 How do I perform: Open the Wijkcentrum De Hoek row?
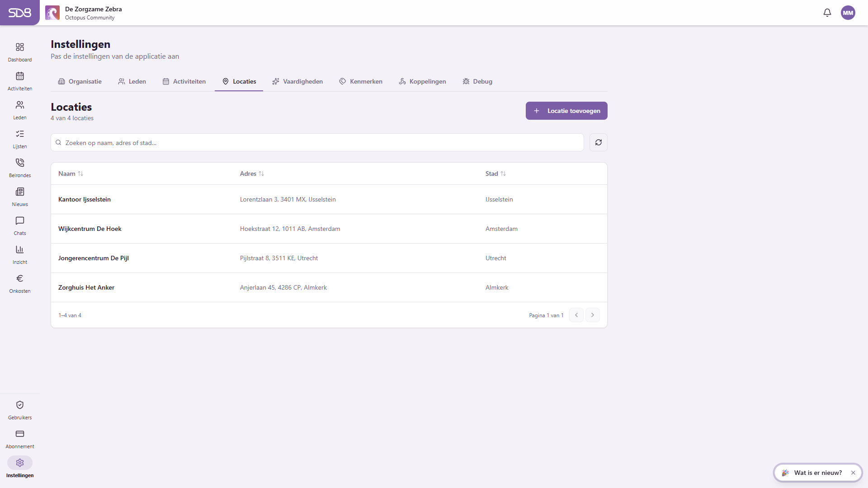click(x=329, y=229)
